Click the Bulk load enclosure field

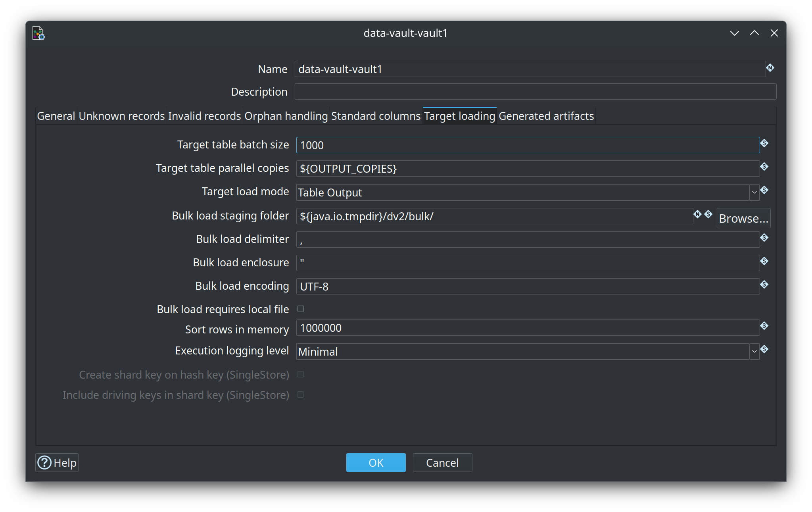pyautogui.click(x=528, y=263)
